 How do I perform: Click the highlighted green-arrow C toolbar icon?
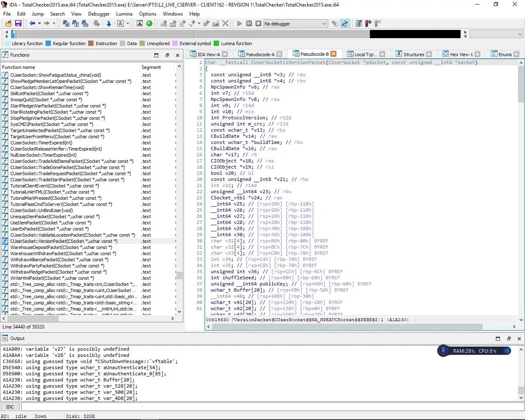pyautogui.click(x=345, y=23)
